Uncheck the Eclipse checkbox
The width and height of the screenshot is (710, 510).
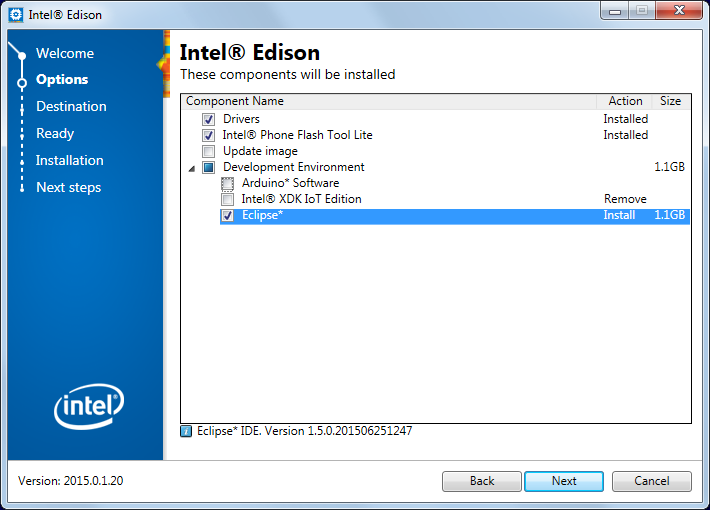227,216
